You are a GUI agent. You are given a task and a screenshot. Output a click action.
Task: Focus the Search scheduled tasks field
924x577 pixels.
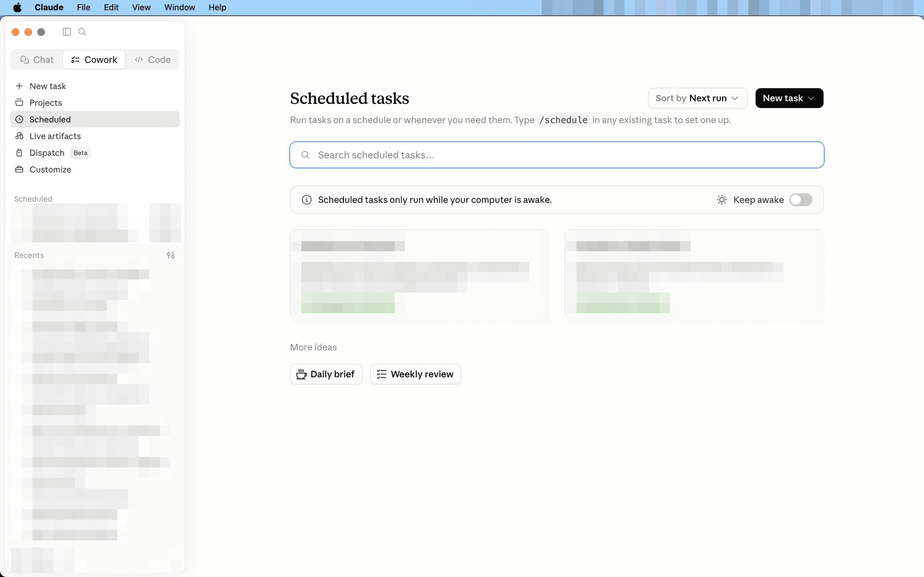(557, 155)
